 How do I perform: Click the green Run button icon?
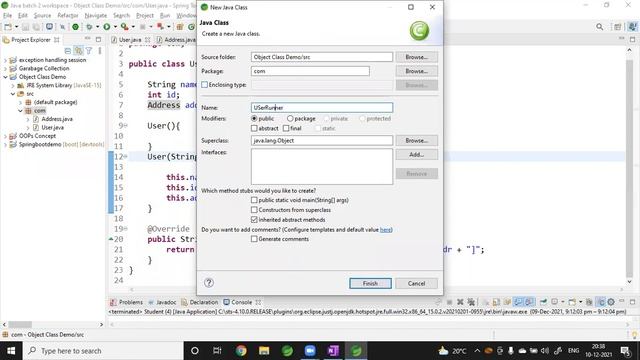coord(107,27)
